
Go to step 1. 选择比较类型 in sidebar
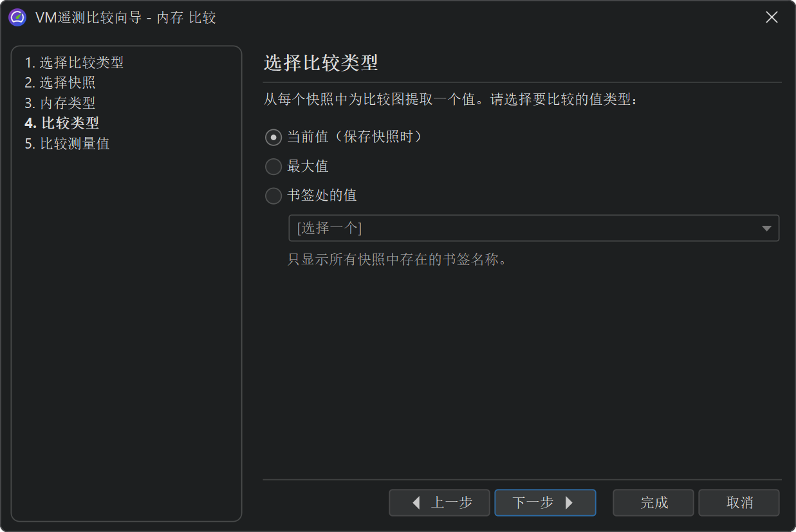tap(74, 63)
